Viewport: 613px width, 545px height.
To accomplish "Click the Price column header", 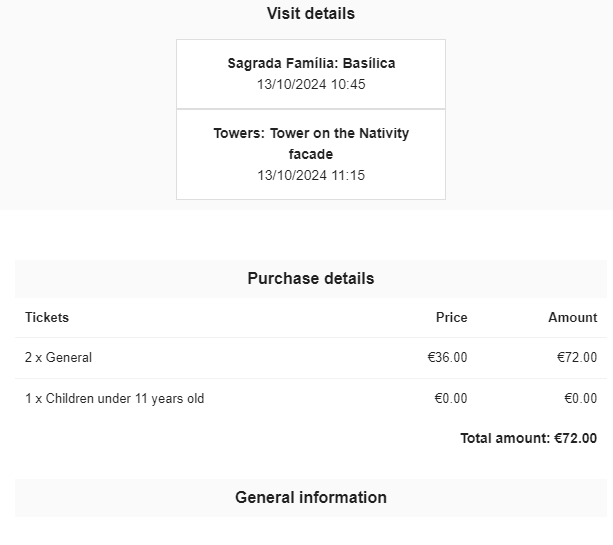I will click(451, 318).
